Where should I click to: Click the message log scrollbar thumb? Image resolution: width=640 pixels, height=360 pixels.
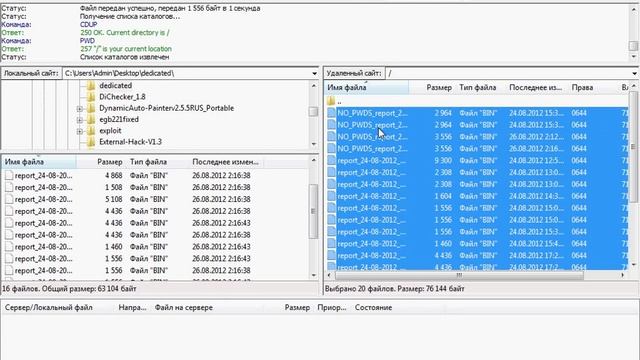[633, 46]
